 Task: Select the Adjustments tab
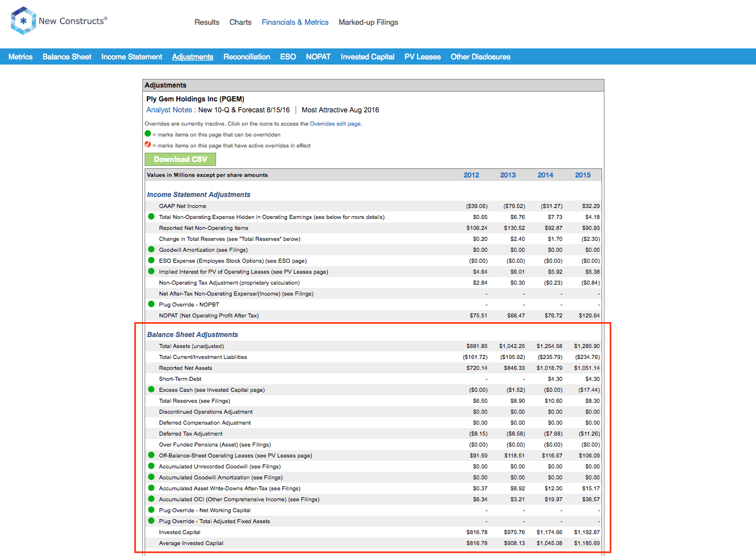click(x=192, y=56)
